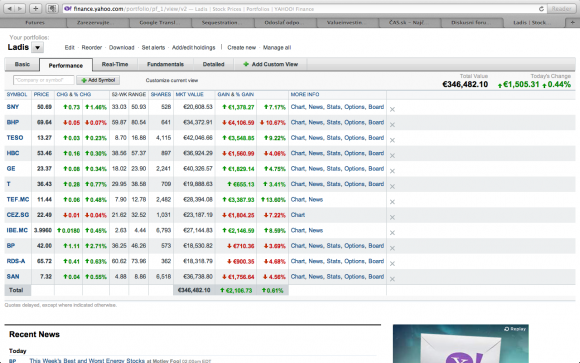Select the Performance view tab
The image size is (580, 363).
point(66,65)
